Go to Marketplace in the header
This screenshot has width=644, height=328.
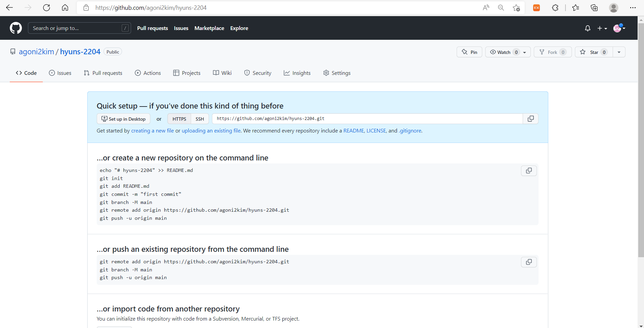coord(209,28)
